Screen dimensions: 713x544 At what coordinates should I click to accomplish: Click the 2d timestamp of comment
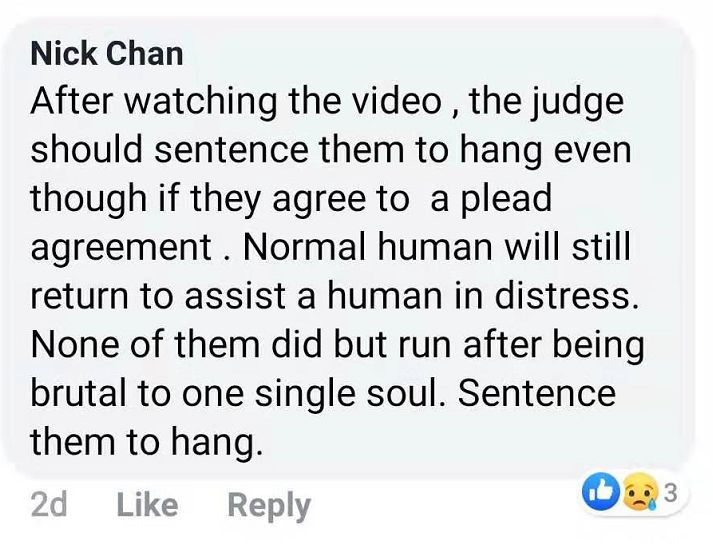coord(49,504)
